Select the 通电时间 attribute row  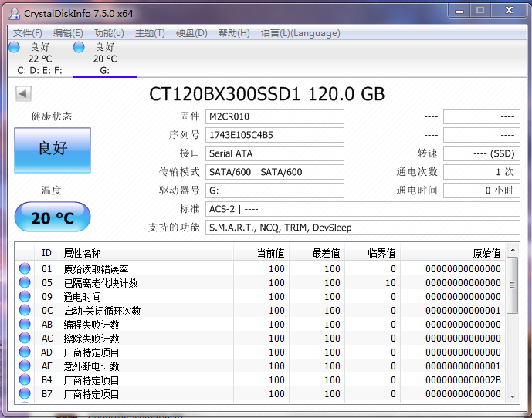tap(260, 297)
